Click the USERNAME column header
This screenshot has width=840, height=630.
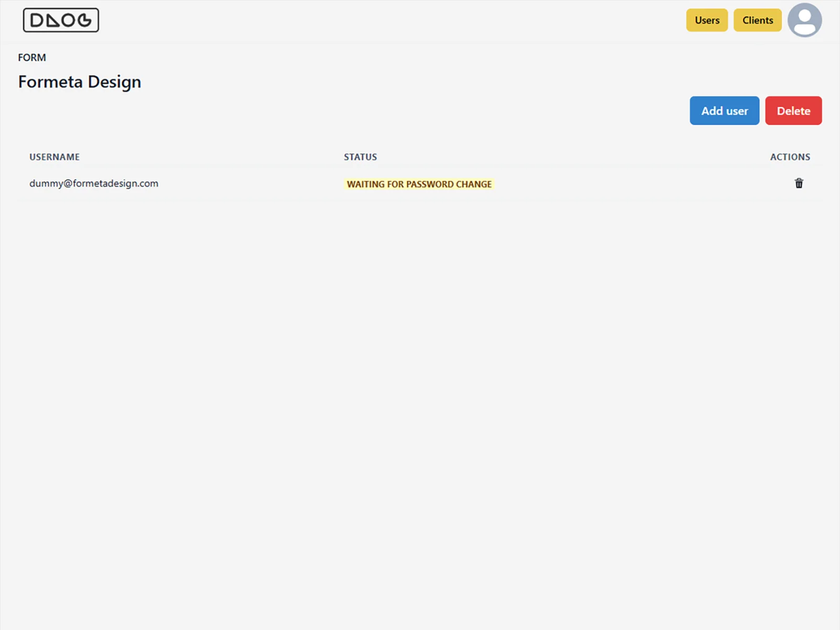[55, 157]
